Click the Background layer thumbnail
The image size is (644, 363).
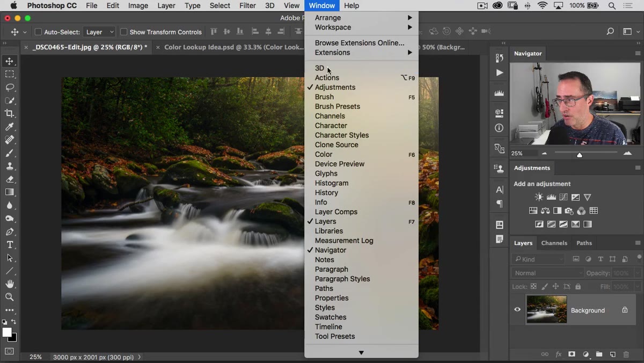[x=546, y=309]
